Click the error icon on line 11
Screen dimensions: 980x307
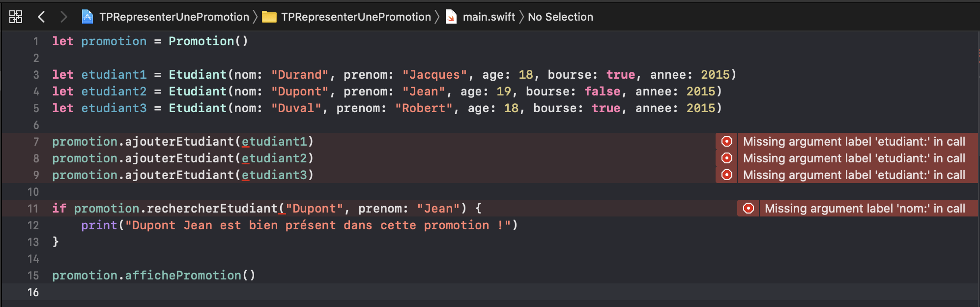749,209
